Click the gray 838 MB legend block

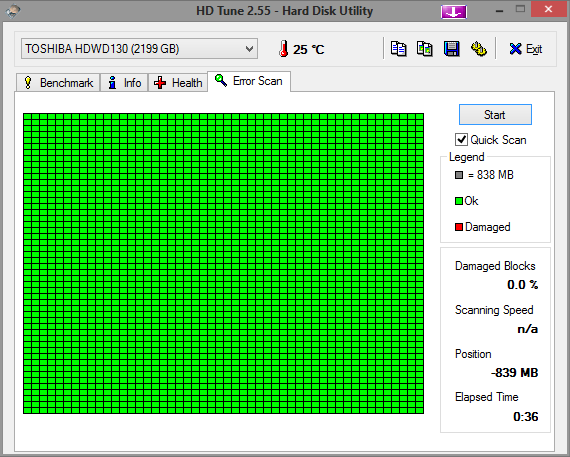(459, 175)
